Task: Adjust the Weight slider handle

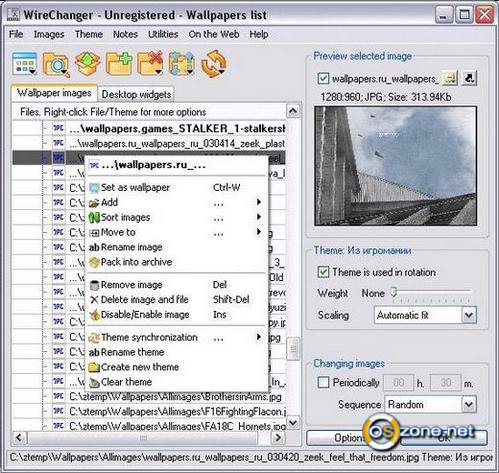Action: (x=394, y=292)
